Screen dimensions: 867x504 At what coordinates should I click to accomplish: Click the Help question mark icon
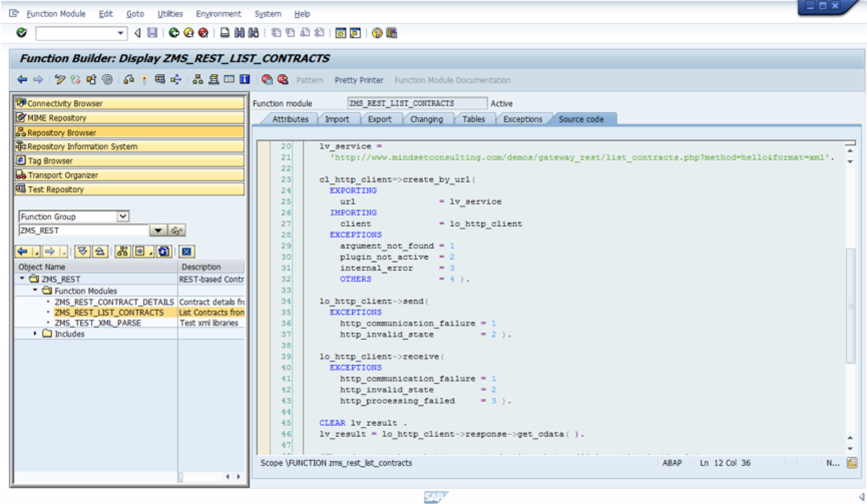[x=376, y=33]
